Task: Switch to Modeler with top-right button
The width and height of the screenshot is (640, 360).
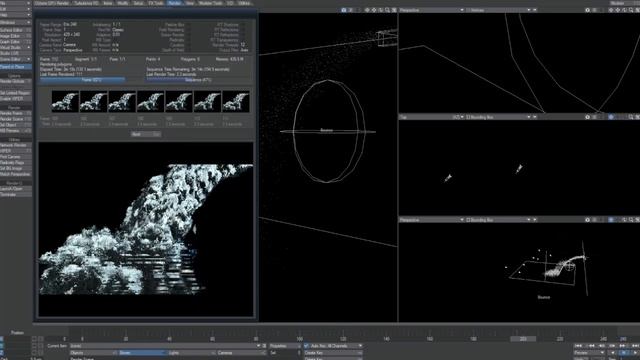Action: (624, 3)
